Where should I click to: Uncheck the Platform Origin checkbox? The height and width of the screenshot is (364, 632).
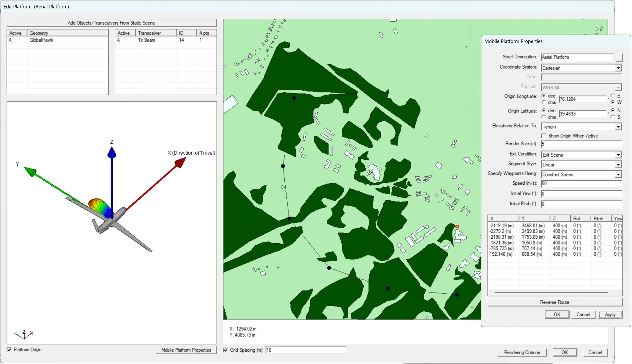[9, 349]
